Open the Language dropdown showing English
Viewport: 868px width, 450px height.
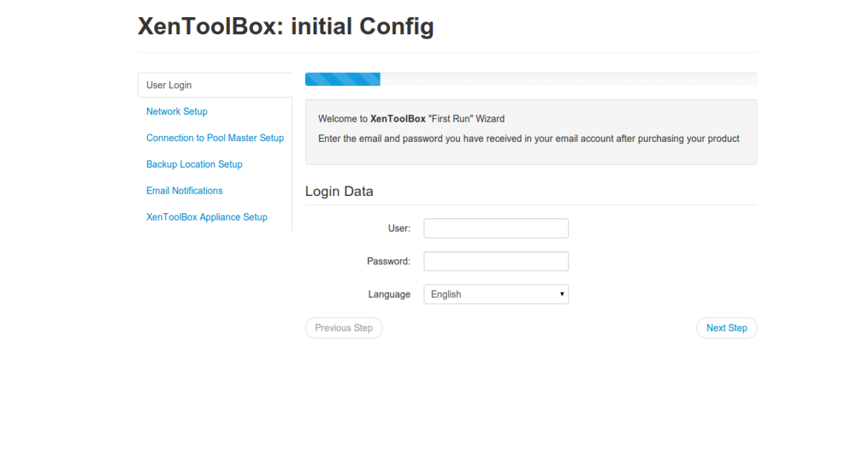coord(496,294)
